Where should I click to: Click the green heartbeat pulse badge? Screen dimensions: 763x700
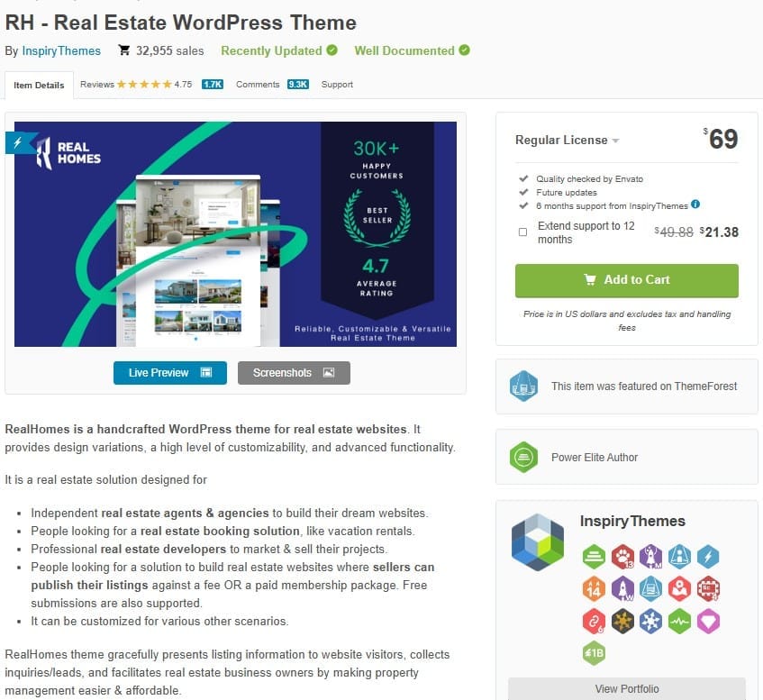680,621
